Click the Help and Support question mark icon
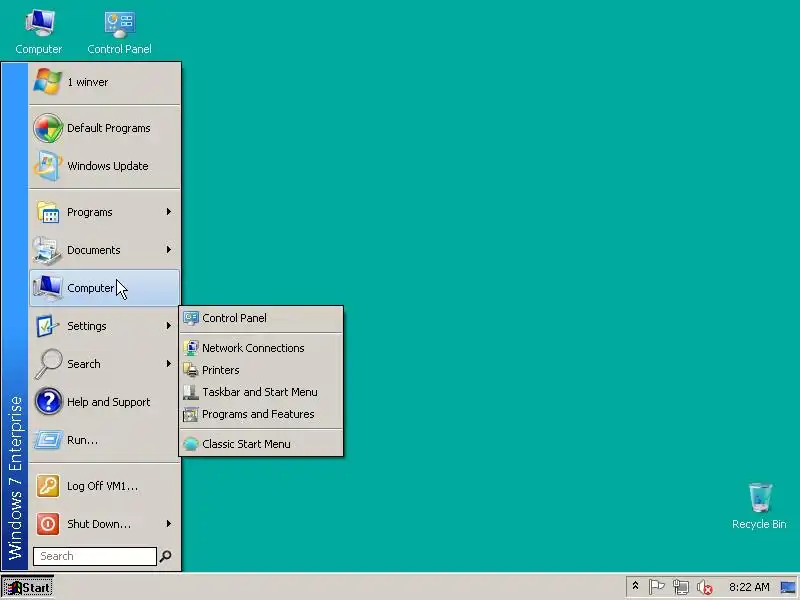 pyautogui.click(x=48, y=402)
